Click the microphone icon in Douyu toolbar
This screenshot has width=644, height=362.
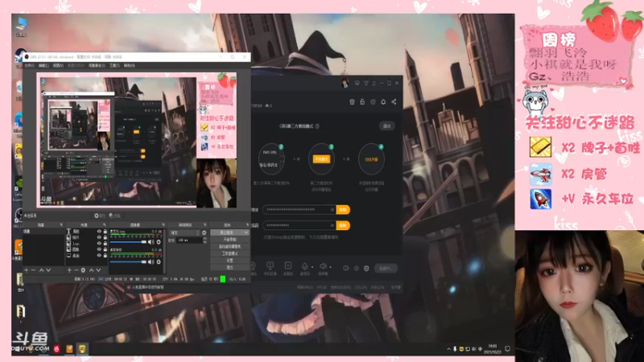tap(305, 266)
